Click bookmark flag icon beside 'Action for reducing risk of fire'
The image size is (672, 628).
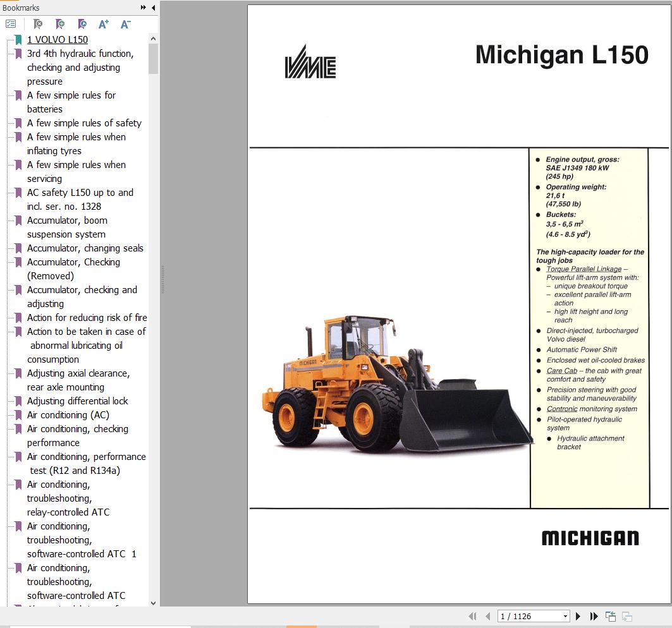click(x=18, y=318)
